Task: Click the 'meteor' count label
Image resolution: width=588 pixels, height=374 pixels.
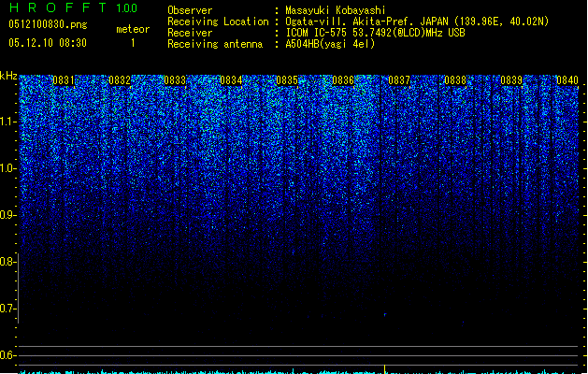Action: [133, 29]
